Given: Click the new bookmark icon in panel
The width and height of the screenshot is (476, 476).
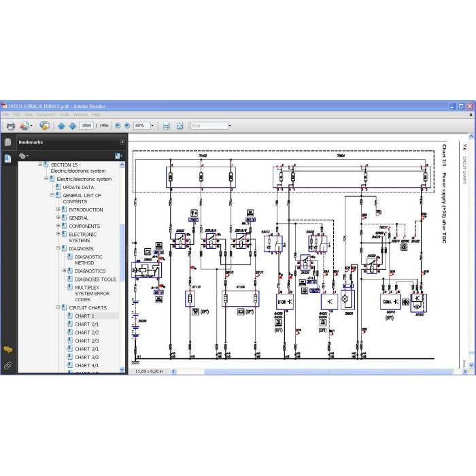Looking at the screenshot, I should 118,156.
